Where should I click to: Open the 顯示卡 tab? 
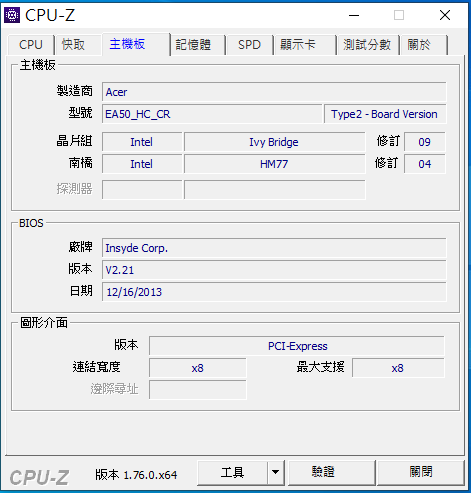pyautogui.click(x=305, y=45)
